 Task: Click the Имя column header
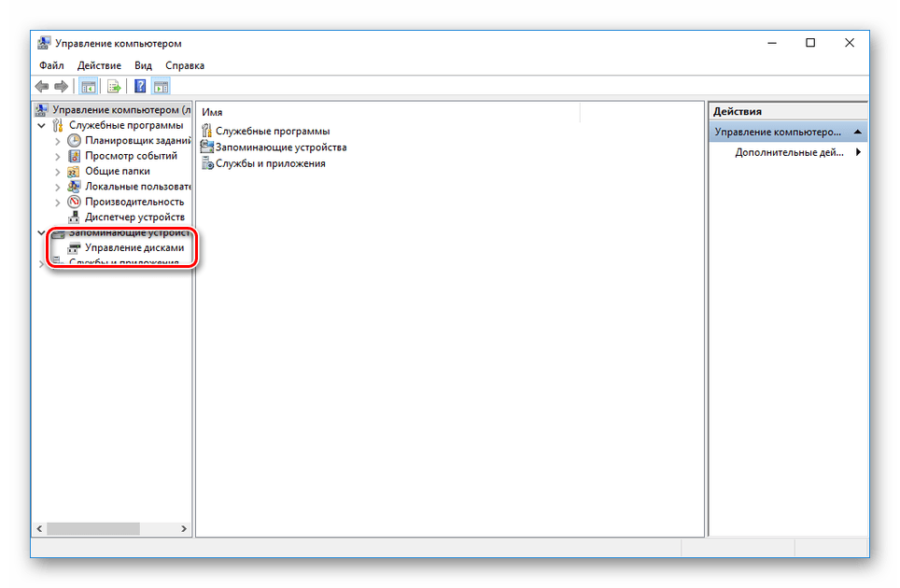point(388,112)
